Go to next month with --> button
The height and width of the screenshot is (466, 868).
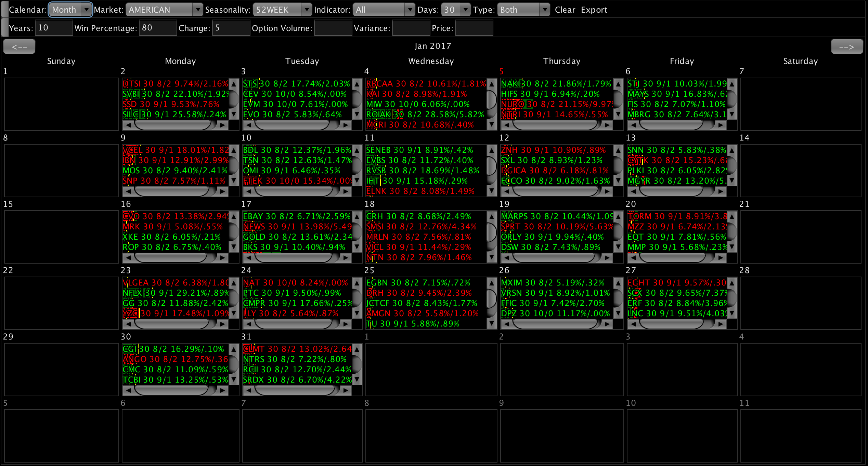pos(847,46)
